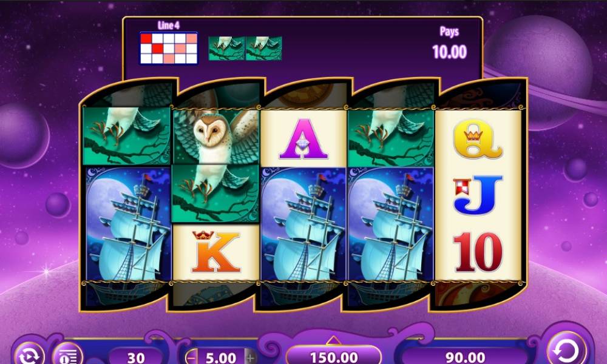The height and width of the screenshot is (364, 607).
Task: Open the paytable info menu
Action: (68, 354)
